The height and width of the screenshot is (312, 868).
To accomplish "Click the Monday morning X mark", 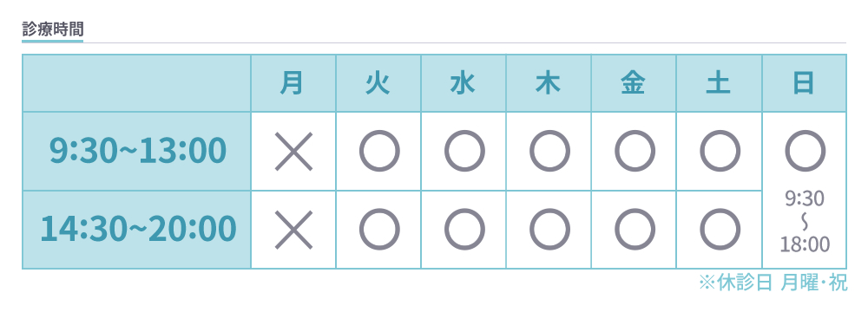I will click(x=293, y=151).
